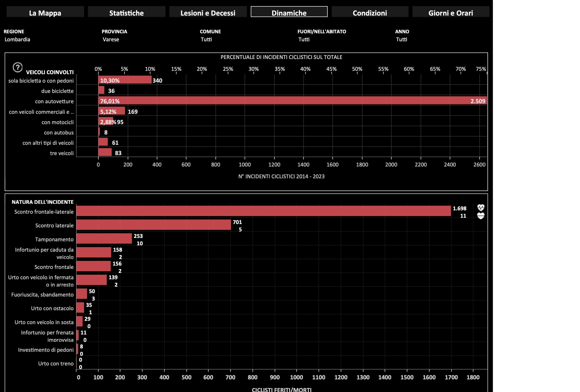Expand the Fuori/Nell'abitato filter
This screenshot has width=580, height=392.
coord(304,39)
